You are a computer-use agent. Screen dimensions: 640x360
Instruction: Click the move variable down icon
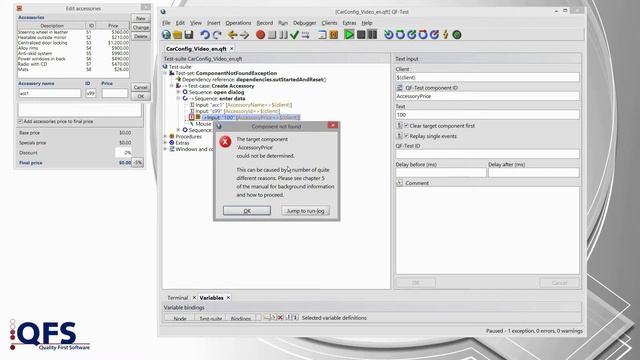click(x=295, y=317)
